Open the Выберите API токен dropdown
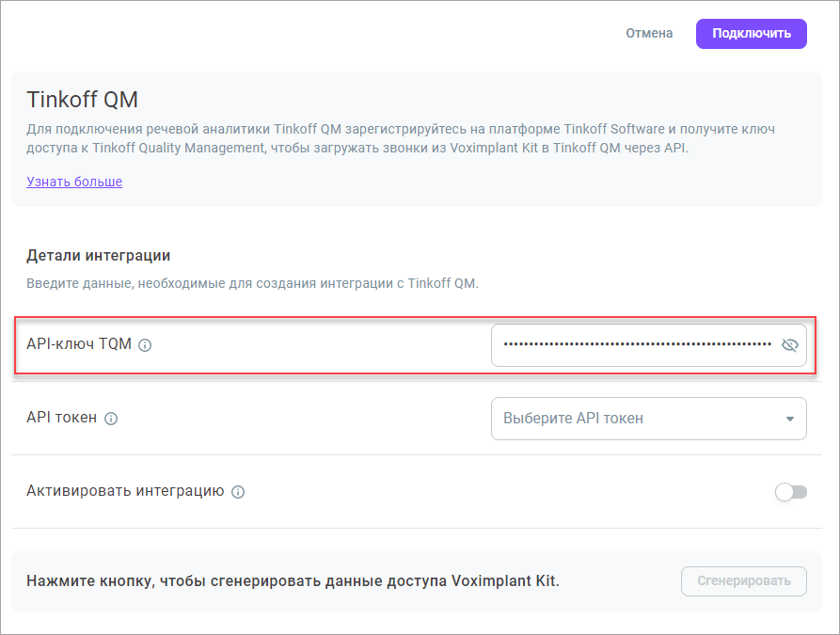 (x=649, y=419)
